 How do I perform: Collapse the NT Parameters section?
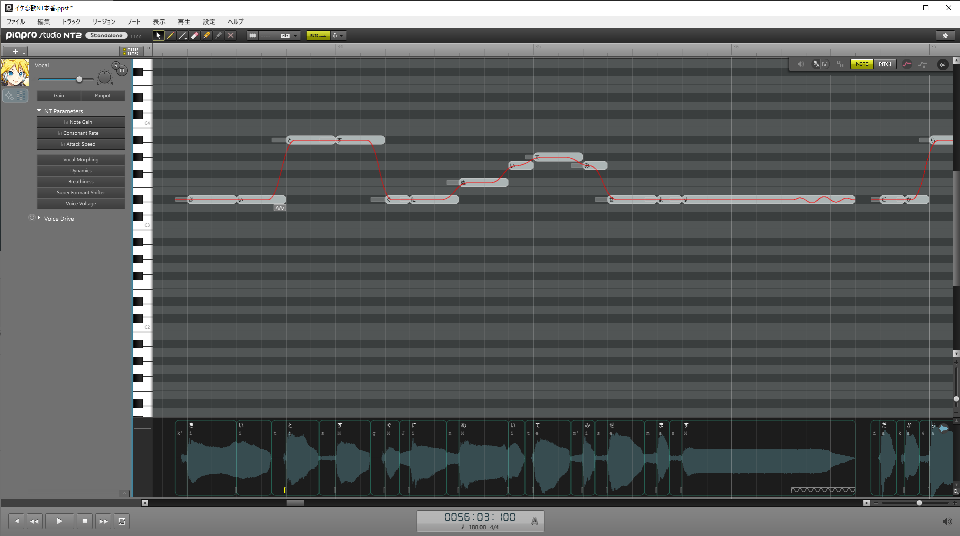click(x=39, y=110)
